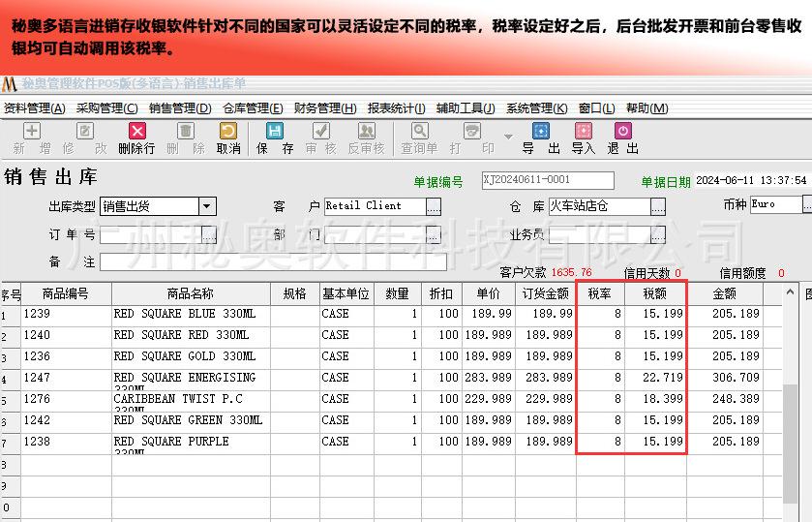Click the 导出 export icon
This screenshot has width=812, height=522.
point(541,131)
